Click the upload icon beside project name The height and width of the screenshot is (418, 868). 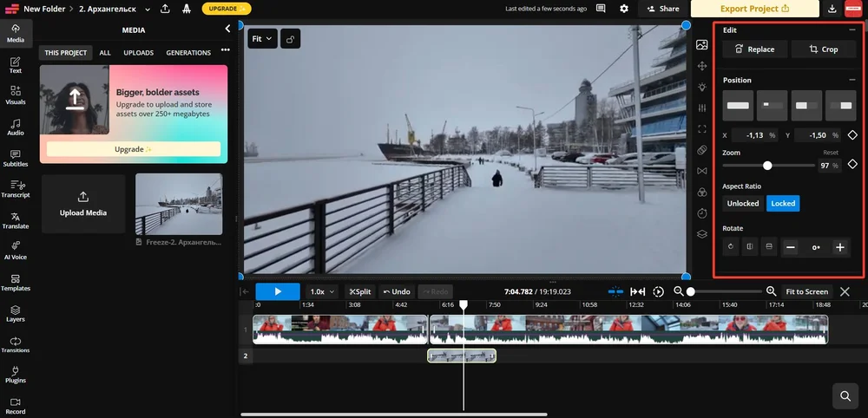point(165,9)
